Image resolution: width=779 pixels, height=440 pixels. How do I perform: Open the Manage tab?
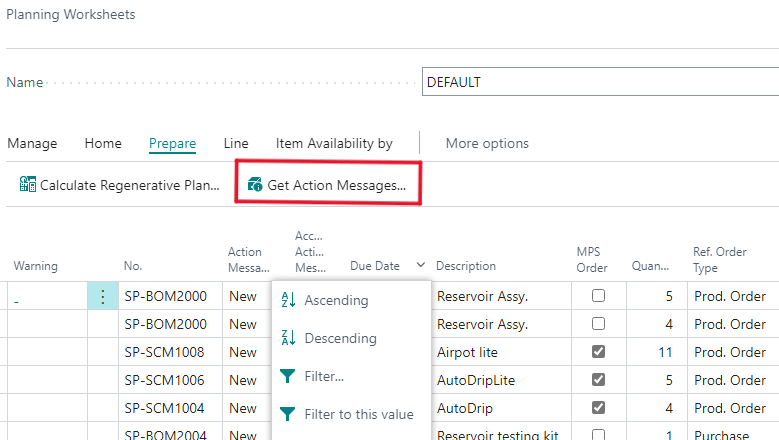(x=32, y=143)
